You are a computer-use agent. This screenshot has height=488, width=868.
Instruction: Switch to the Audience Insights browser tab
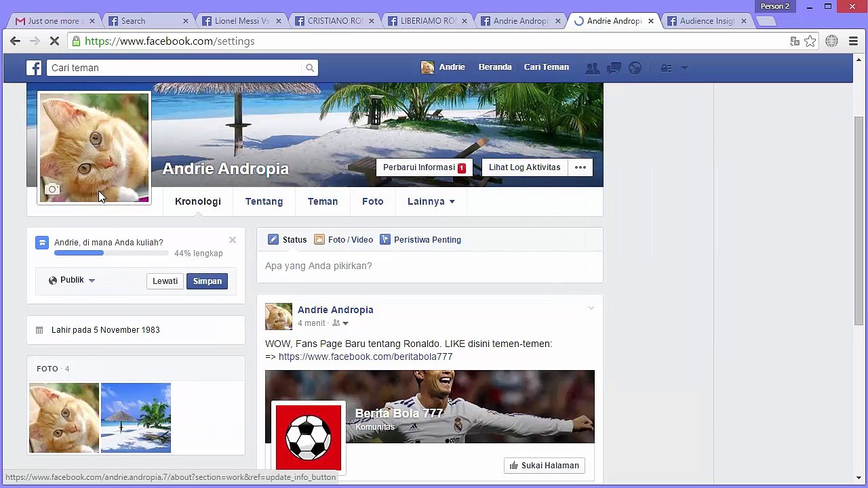click(707, 21)
